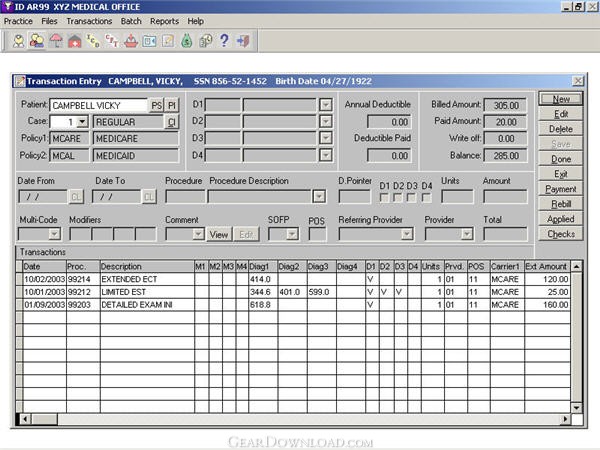600x450 pixels.
Task: Click the Procedure code input field
Action: (x=185, y=197)
